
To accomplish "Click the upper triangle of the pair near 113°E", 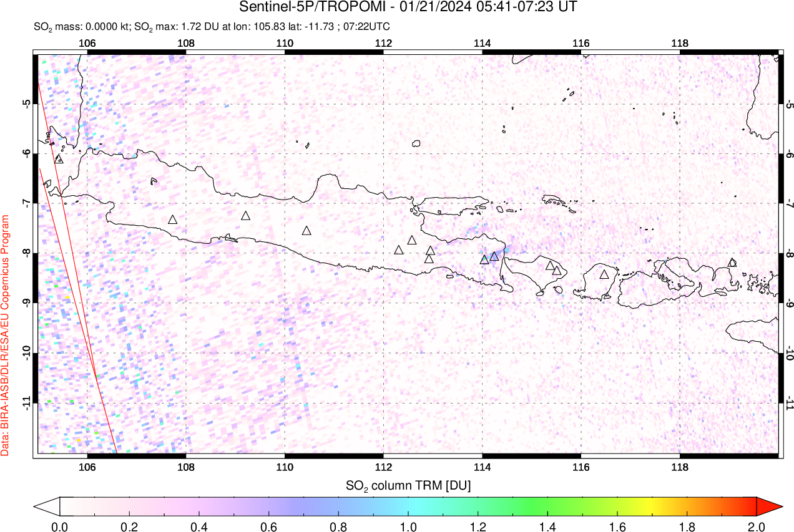I will coord(430,251).
